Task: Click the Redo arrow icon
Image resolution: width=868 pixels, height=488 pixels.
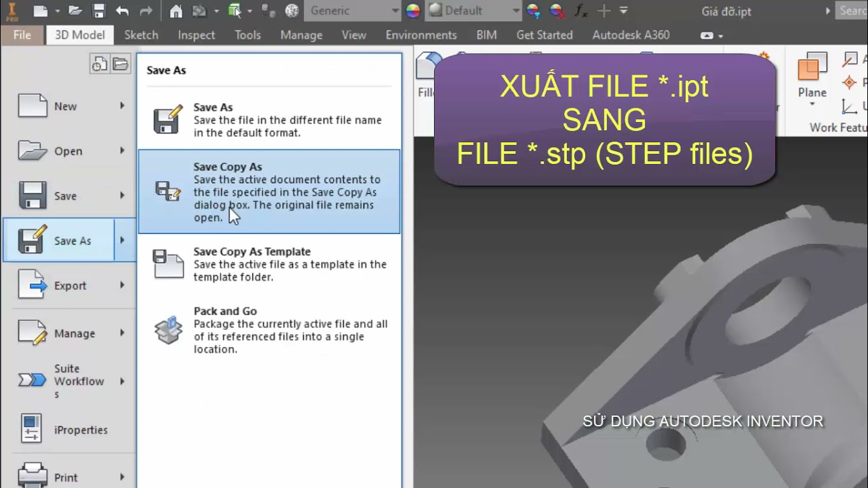Action: click(146, 11)
